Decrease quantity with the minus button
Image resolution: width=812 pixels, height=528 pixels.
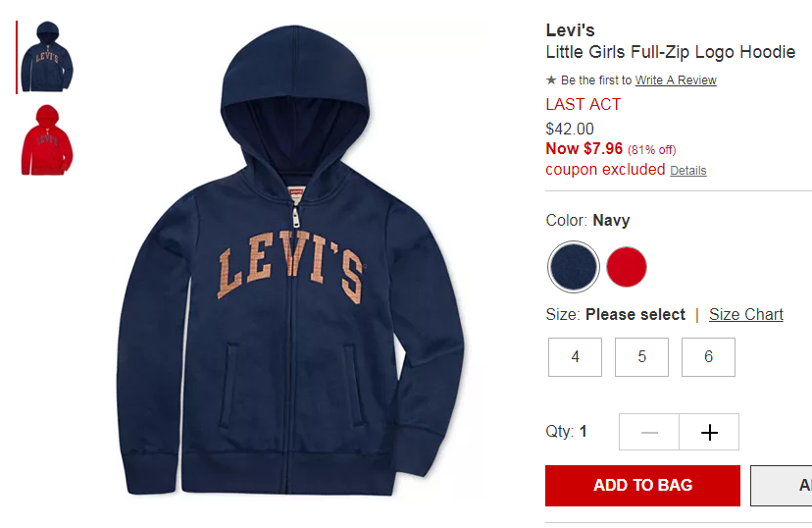pyautogui.click(x=649, y=432)
